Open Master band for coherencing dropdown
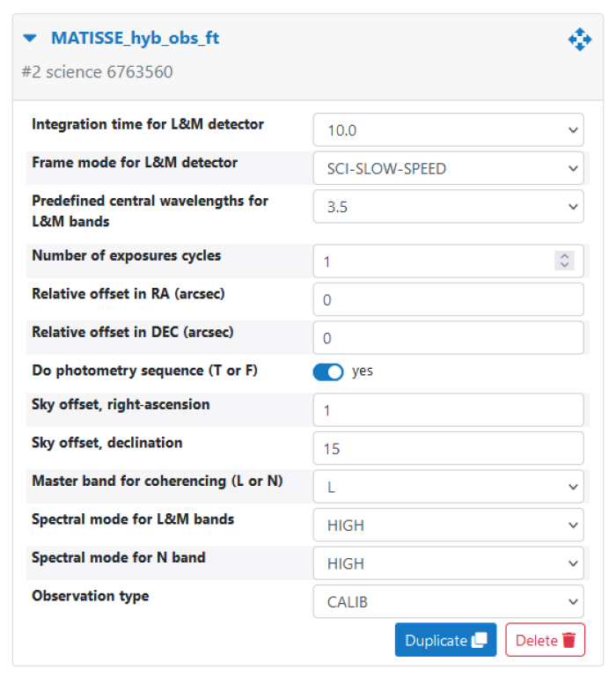 [x=448, y=486]
